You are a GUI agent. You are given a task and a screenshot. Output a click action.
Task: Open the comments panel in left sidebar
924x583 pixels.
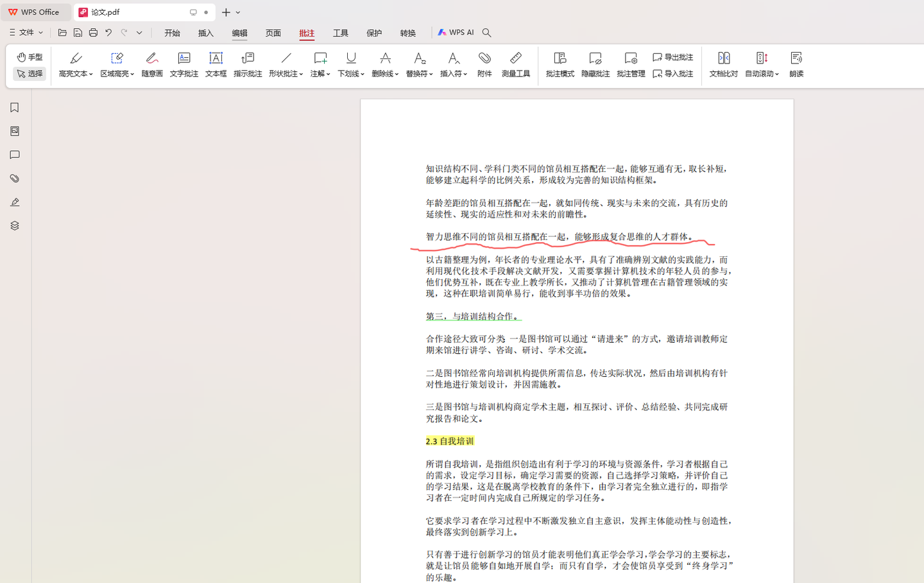tap(15, 155)
